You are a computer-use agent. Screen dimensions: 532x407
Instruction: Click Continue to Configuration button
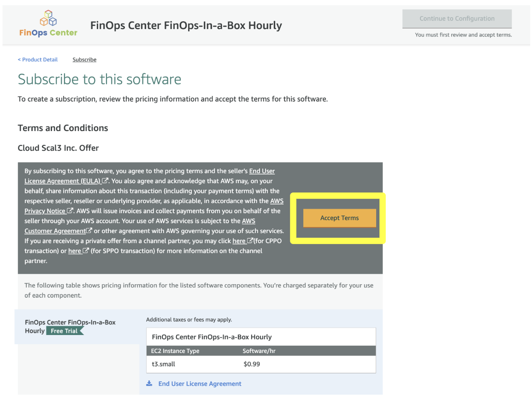coord(457,19)
